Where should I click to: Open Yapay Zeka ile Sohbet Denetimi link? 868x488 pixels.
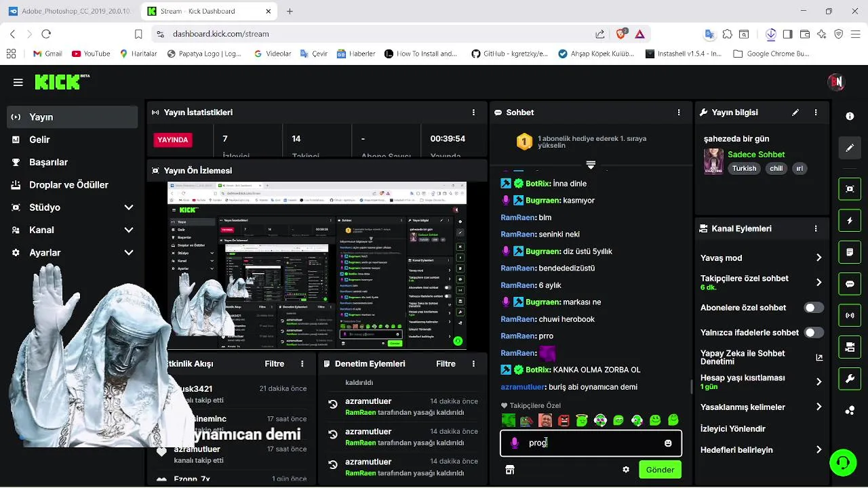(762, 357)
